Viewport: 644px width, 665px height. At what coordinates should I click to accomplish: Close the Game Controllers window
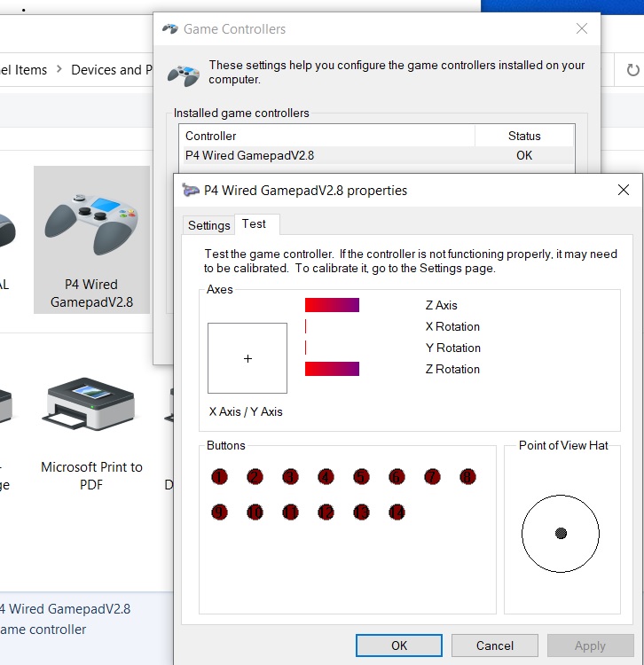[582, 28]
